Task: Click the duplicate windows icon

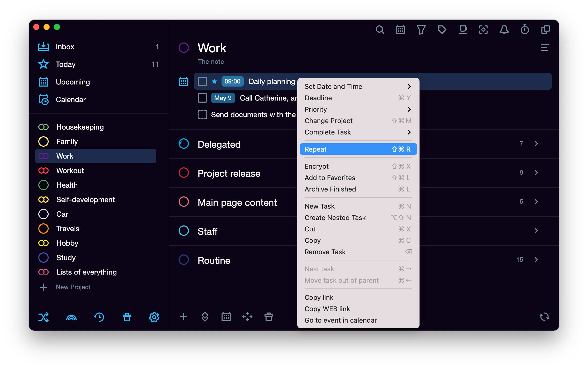Action: tap(545, 30)
